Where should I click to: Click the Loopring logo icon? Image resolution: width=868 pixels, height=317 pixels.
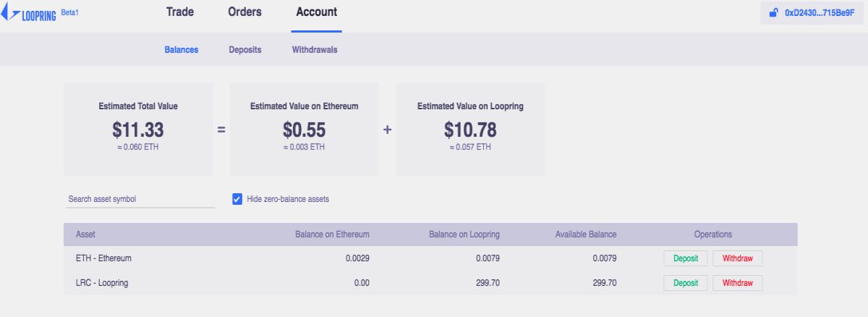pos(8,13)
